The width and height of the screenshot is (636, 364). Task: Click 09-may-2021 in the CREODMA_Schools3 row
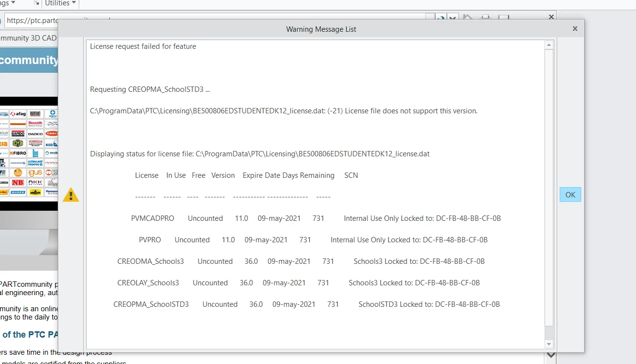click(289, 261)
